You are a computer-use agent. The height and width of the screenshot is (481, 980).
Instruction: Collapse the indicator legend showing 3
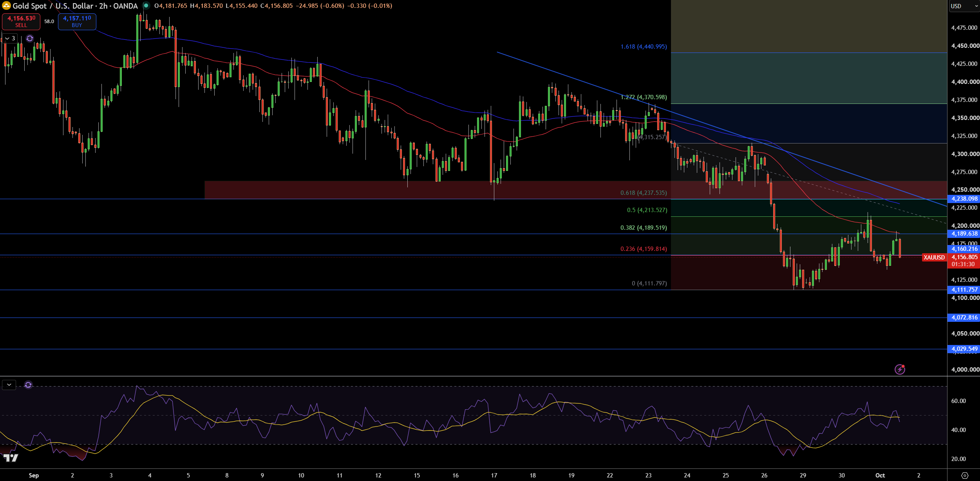pyautogui.click(x=10, y=38)
